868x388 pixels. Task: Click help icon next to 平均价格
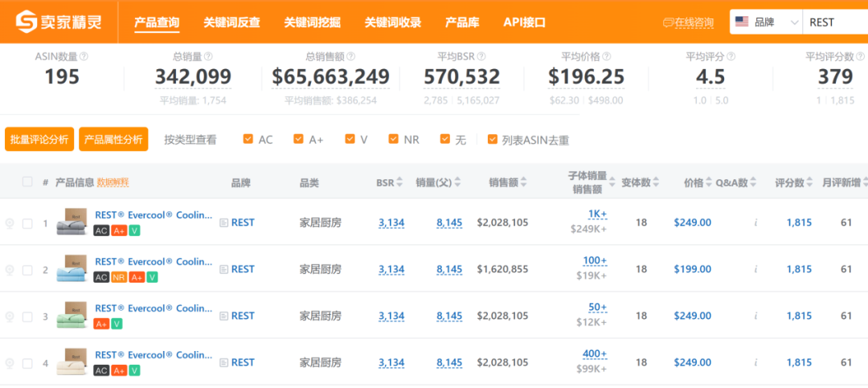[607, 56]
